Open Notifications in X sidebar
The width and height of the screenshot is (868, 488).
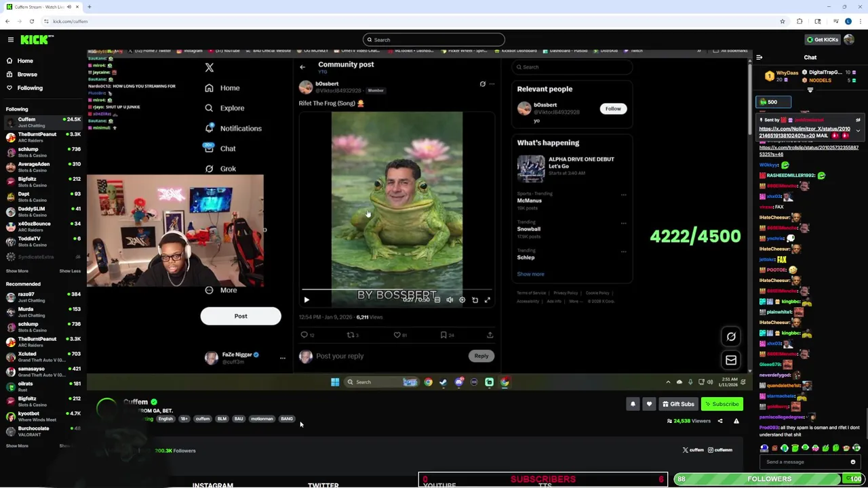[x=233, y=129]
